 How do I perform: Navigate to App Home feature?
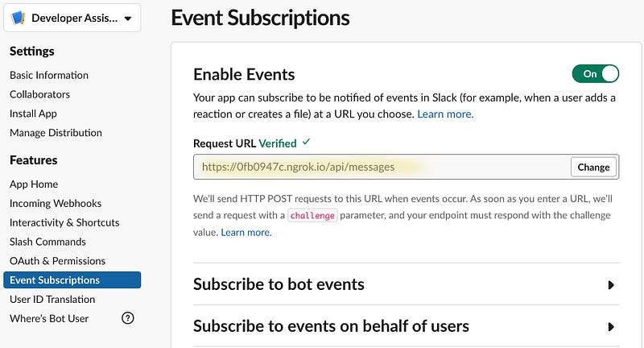pyautogui.click(x=34, y=184)
